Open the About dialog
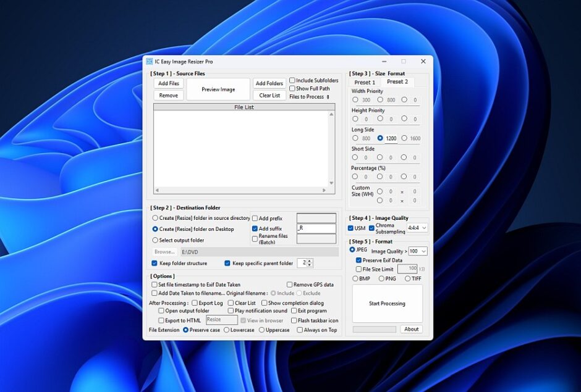 pyautogui.click(x=412, y=329)
